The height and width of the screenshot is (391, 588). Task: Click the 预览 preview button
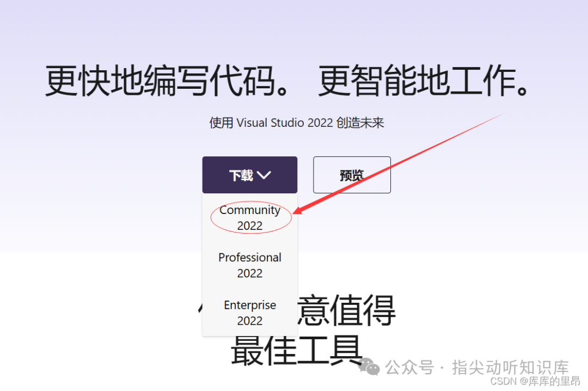[x=352, y=175]
